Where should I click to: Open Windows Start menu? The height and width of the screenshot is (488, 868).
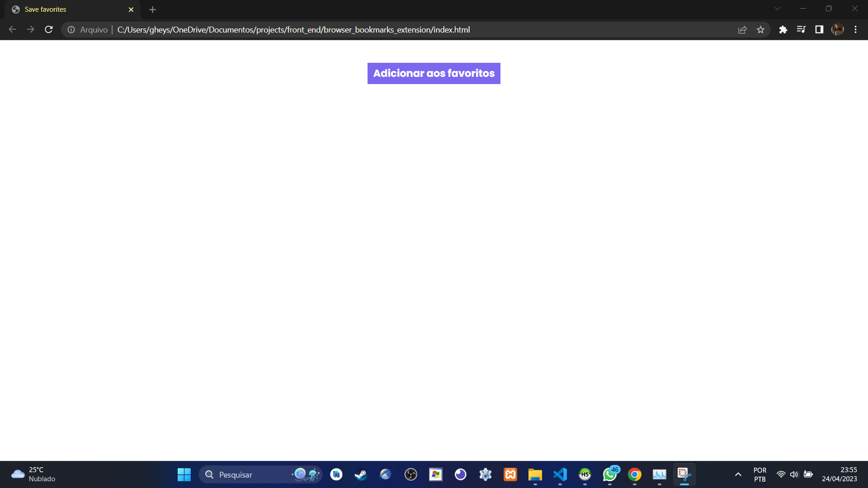(184, 474)
